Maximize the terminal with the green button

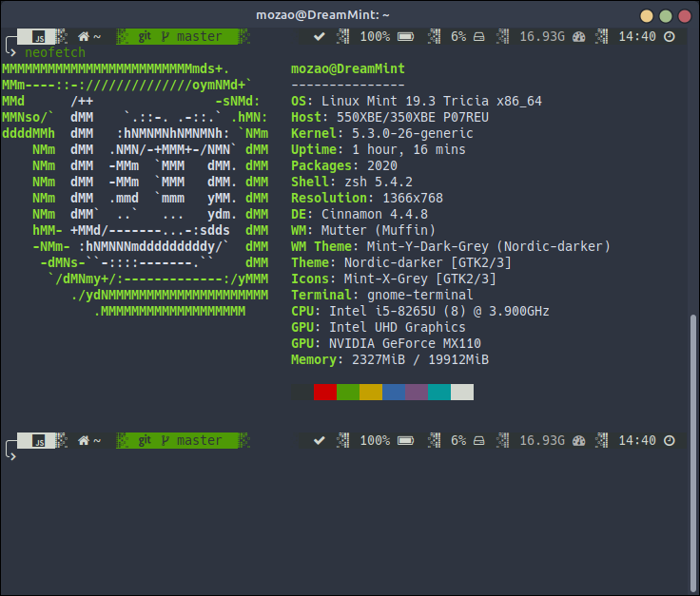(x=666, y=16)
